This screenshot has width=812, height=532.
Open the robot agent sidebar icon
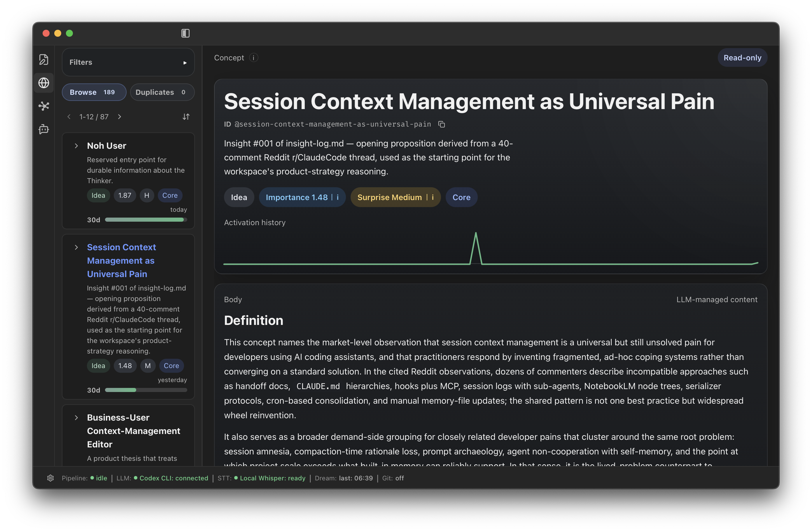point(44,129)
